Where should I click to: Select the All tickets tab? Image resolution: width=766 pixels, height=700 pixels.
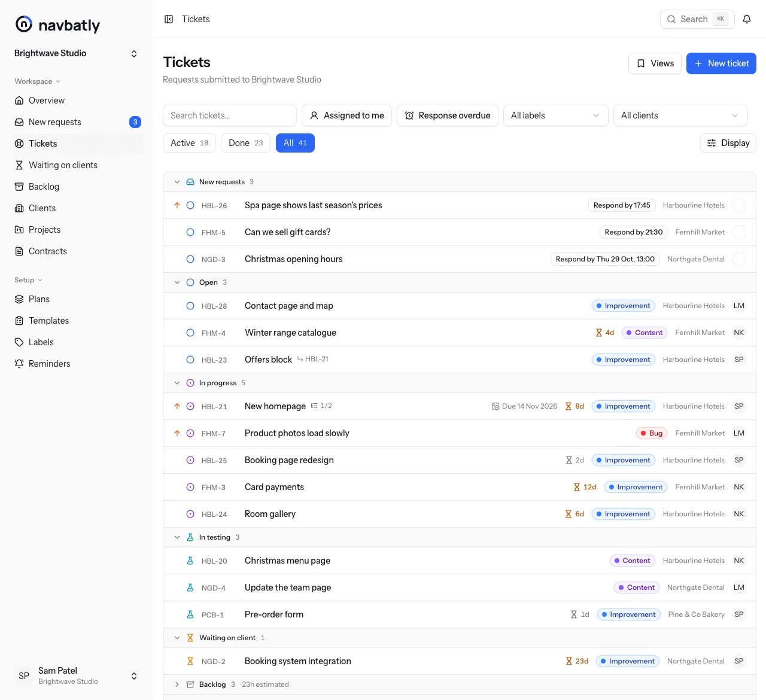(x=295, y=143)
